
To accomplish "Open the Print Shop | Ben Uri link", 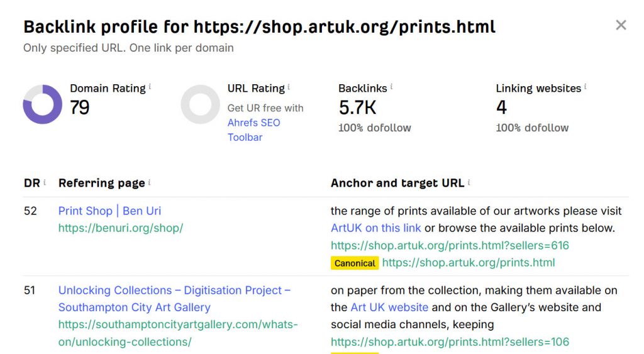I will coord(109,211).
